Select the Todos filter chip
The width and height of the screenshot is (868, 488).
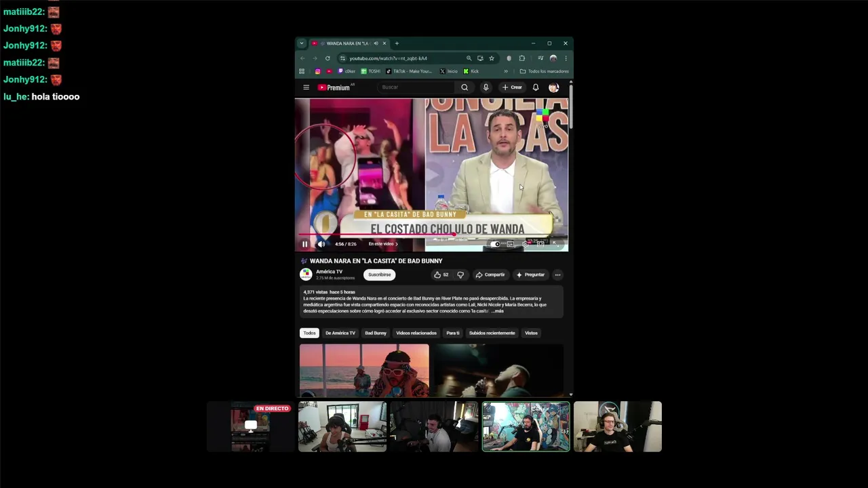point(309,333)
